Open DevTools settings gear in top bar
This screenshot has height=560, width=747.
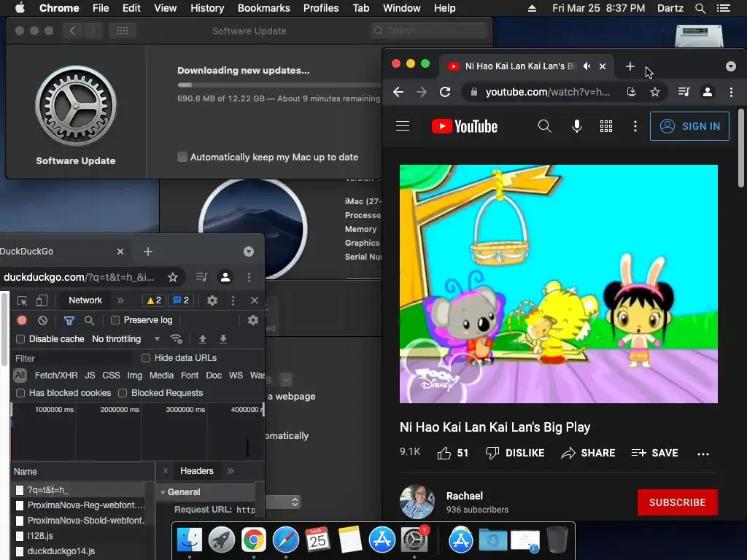point(212,300)
